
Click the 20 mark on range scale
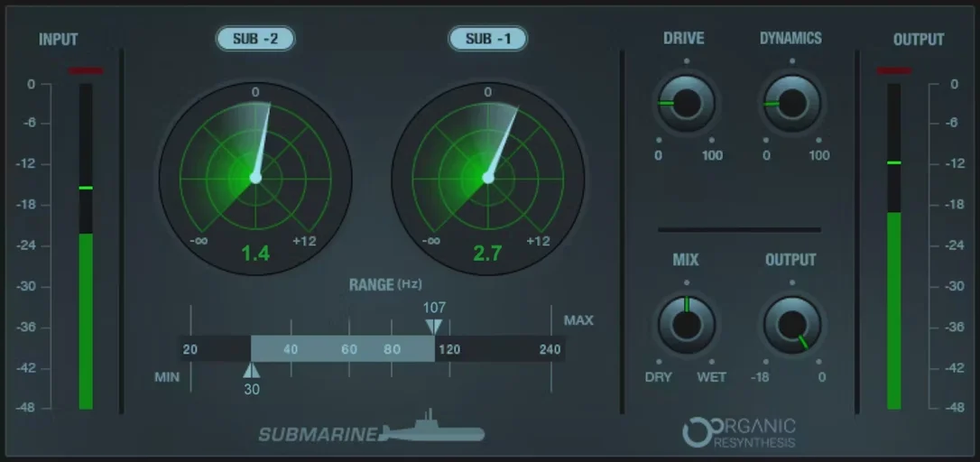(190, 349)
